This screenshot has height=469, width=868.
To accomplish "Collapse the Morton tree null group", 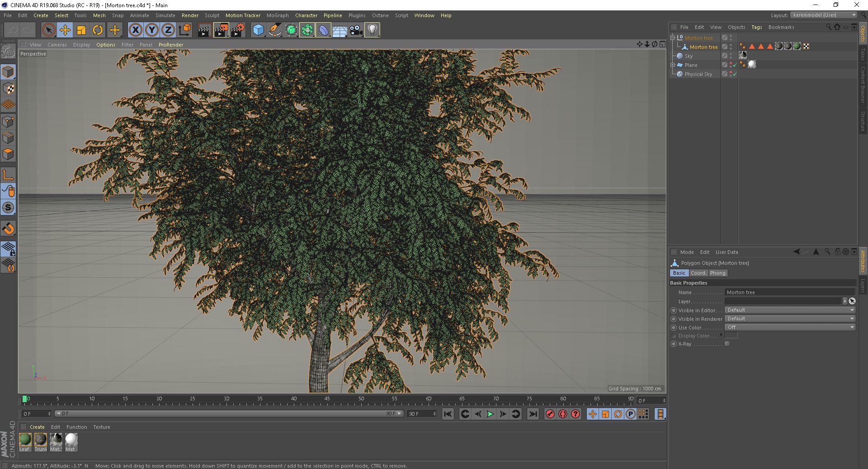I will click(673, 38).
